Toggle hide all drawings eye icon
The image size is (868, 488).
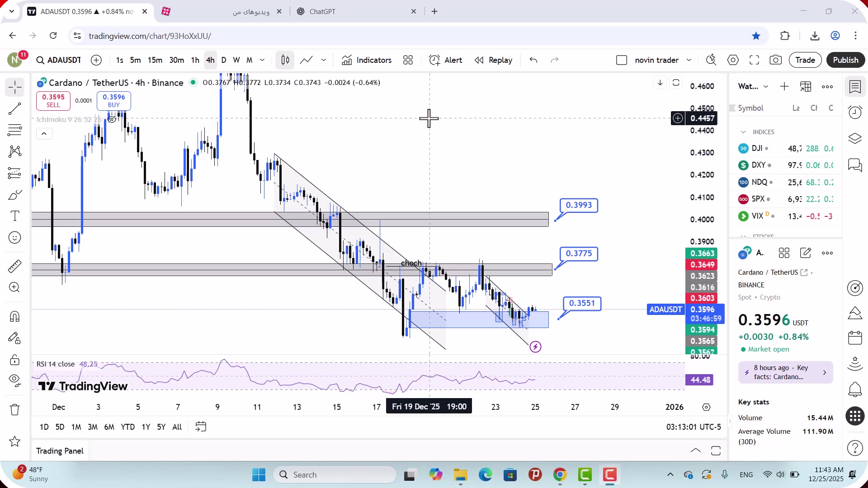click(x=14, y=380)
